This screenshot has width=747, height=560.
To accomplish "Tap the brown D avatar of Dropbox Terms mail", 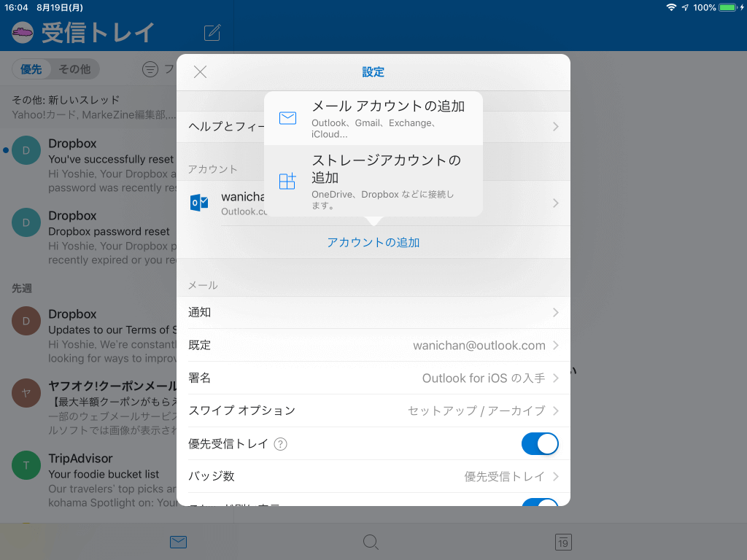I will (26, 321).
